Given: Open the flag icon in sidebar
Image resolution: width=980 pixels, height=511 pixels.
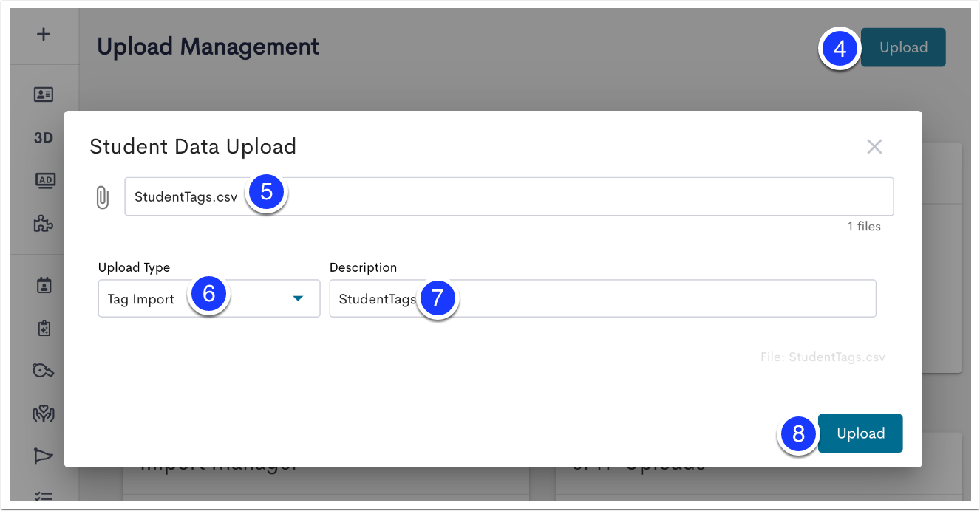Looking at the screenshot, I should pos(44,456).
